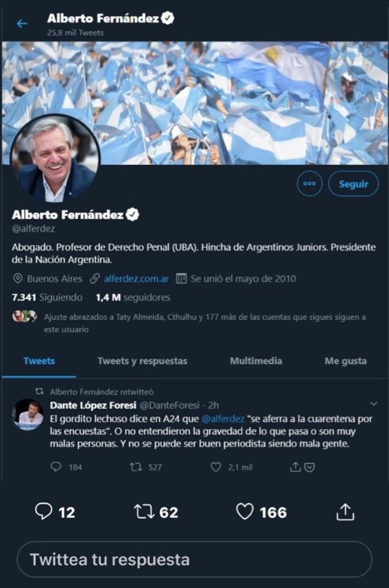Reply to Dante López Foresi's tweet
This screenshot has height=588, width=389.
(x=56, y=467)
